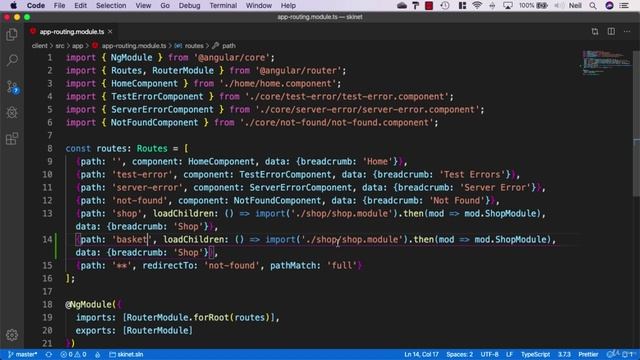
Task: Click app-routing.module.ts in the breadcrumb
Action: pyautogui.click(x=134, y=46)
